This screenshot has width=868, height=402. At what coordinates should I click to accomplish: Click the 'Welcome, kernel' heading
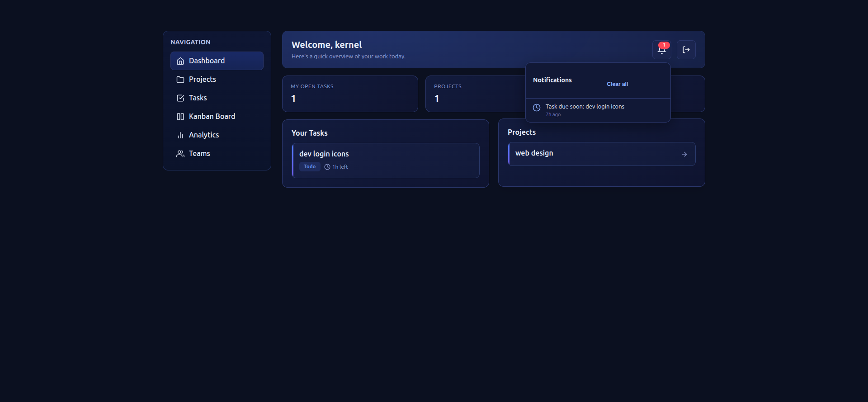[x=327, y=45]
